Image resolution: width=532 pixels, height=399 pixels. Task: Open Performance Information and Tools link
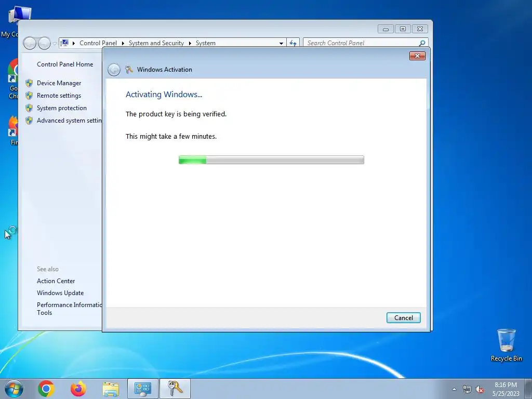click(x=69, y=309)
